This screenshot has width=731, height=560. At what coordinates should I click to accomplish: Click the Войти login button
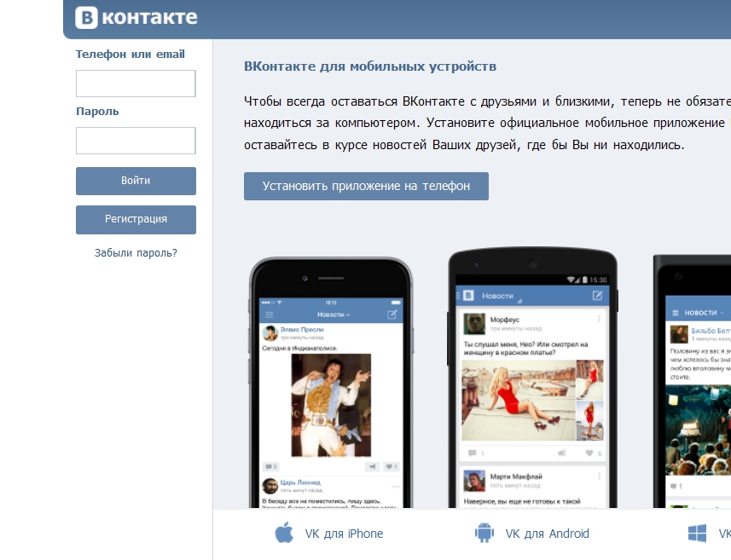tap(136, 181)
